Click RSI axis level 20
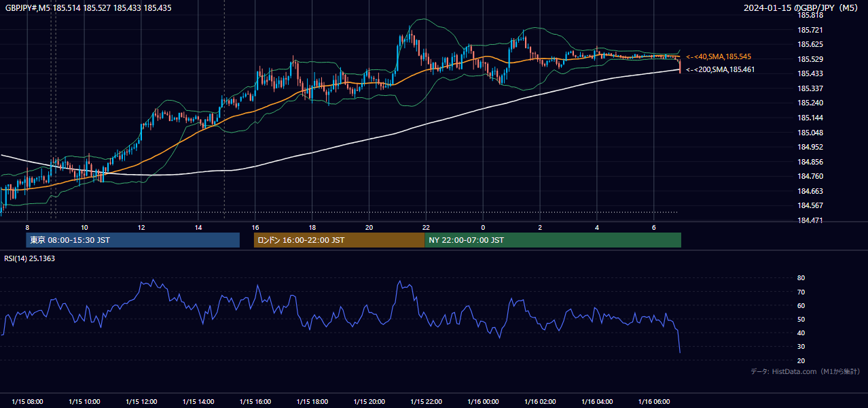Viewport: 868px width, 408px height. tap(801, 360)
